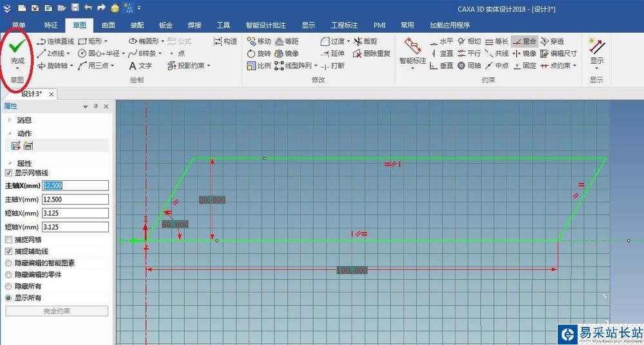Switch to the 特征 ribbon tab
This screenshot has height=345, width=644.
click(51, 26)
